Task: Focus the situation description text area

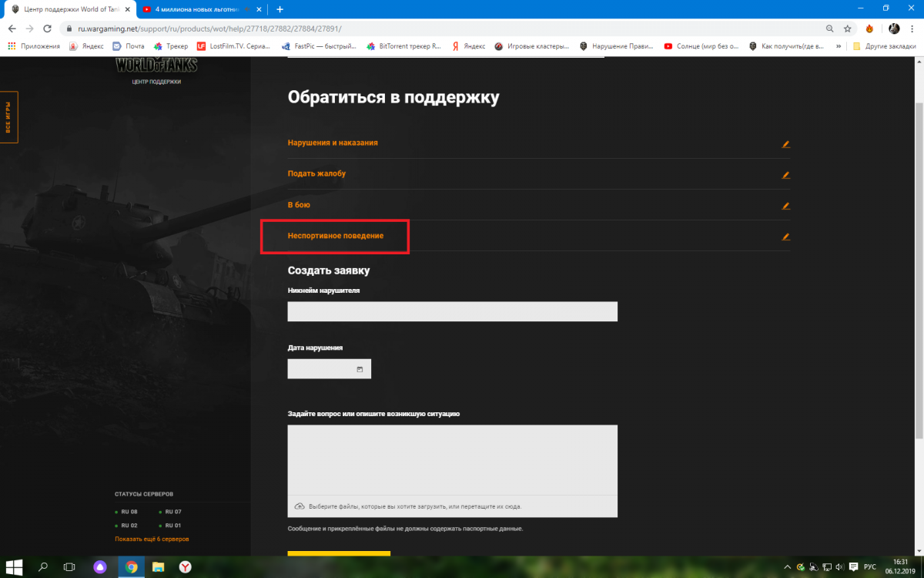Action: (453, 459)
